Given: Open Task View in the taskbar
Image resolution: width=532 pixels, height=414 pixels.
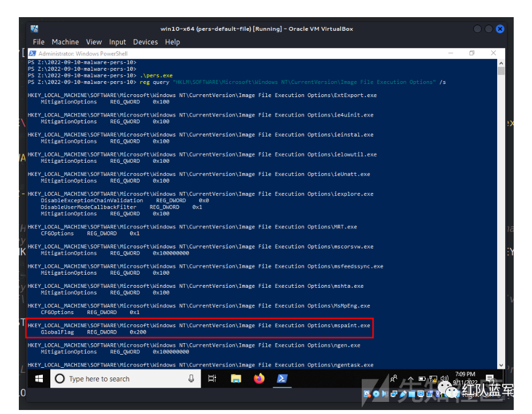Looking at the screenshot, I should 212,379.
